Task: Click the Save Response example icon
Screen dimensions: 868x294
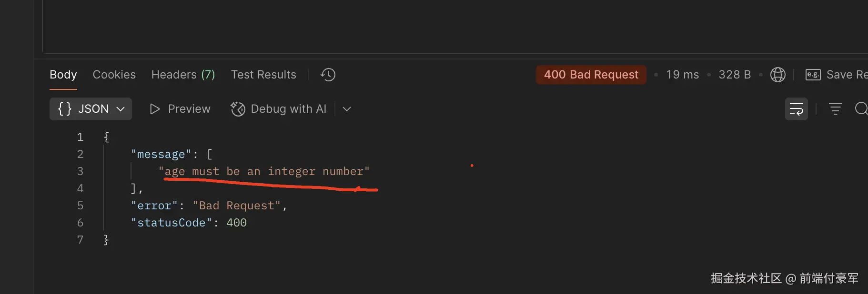Action: [x=813, y=75]
